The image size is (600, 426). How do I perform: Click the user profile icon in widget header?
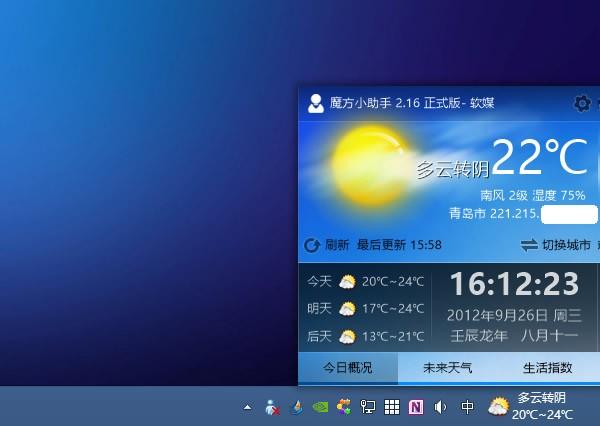[316, 103]
